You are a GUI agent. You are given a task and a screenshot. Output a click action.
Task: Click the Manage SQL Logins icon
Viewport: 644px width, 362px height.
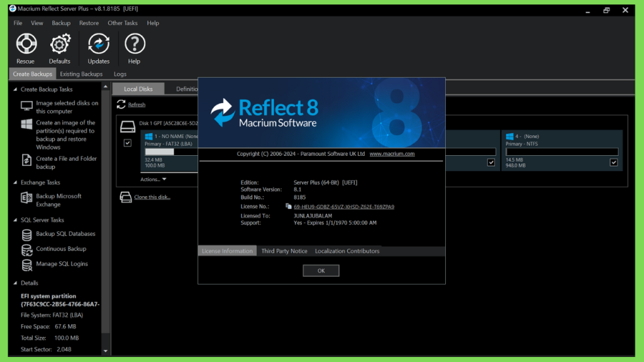tap(26, 265)
